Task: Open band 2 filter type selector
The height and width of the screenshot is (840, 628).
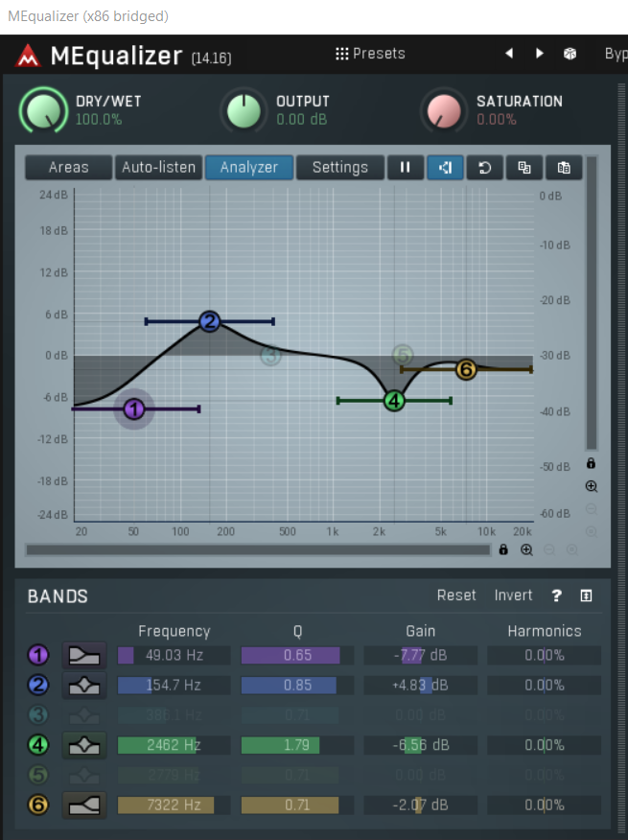Action: 84,685
